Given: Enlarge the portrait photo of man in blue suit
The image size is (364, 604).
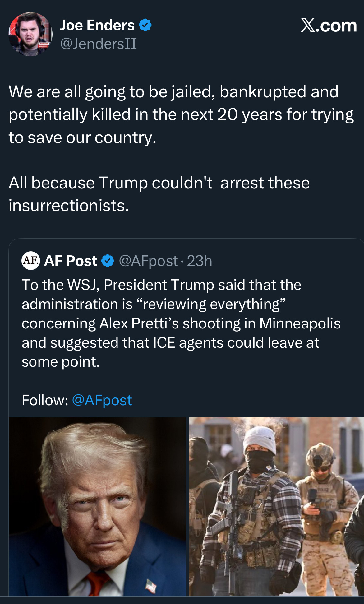Looking at the screenshot, I should (97, 506).
